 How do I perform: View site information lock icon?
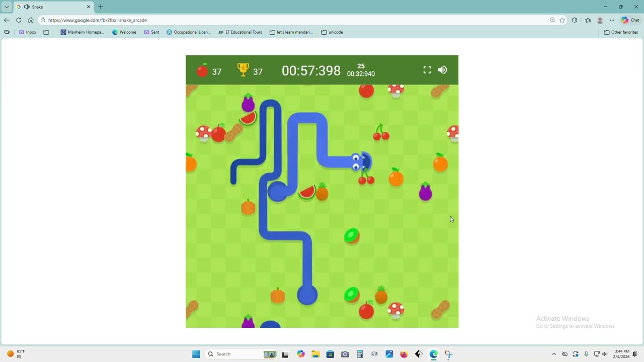pyautogui.click(x=43, y=20)
